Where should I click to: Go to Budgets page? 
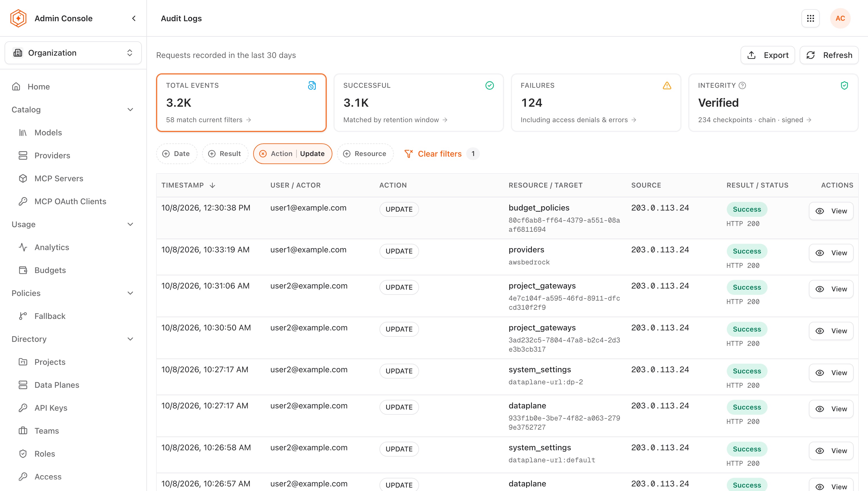(x=73, y=270)
